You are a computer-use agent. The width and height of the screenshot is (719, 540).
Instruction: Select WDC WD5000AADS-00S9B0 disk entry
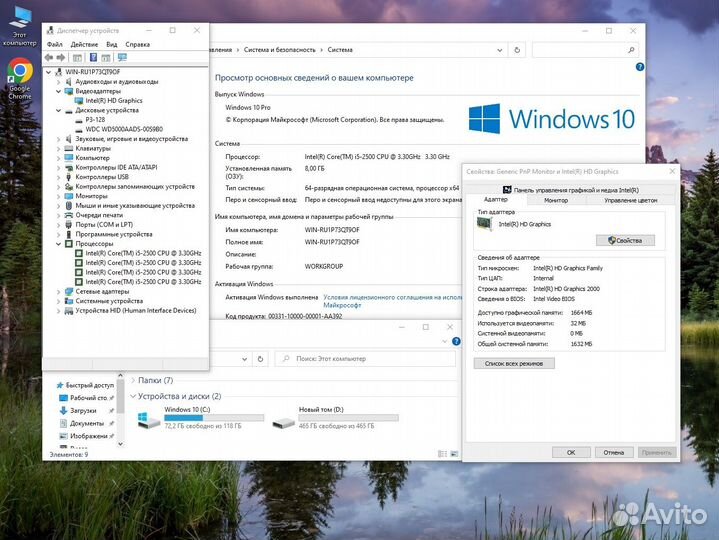(x=124, y=129)
